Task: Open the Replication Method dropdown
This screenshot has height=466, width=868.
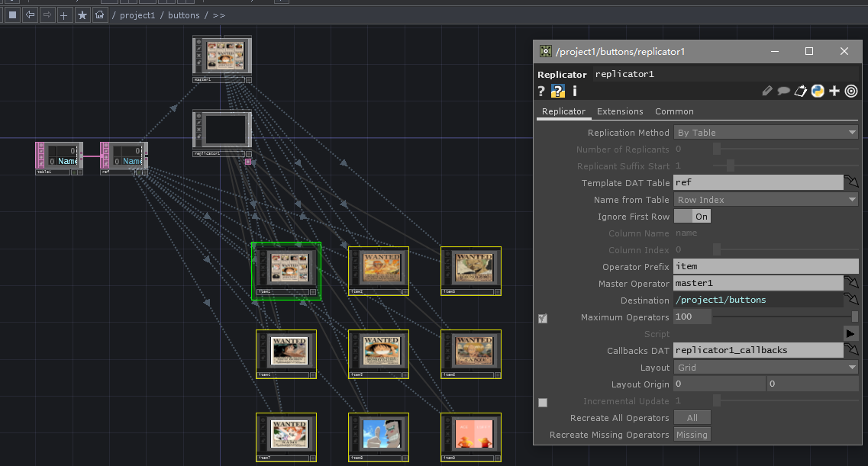Action: tap(766, 132)
